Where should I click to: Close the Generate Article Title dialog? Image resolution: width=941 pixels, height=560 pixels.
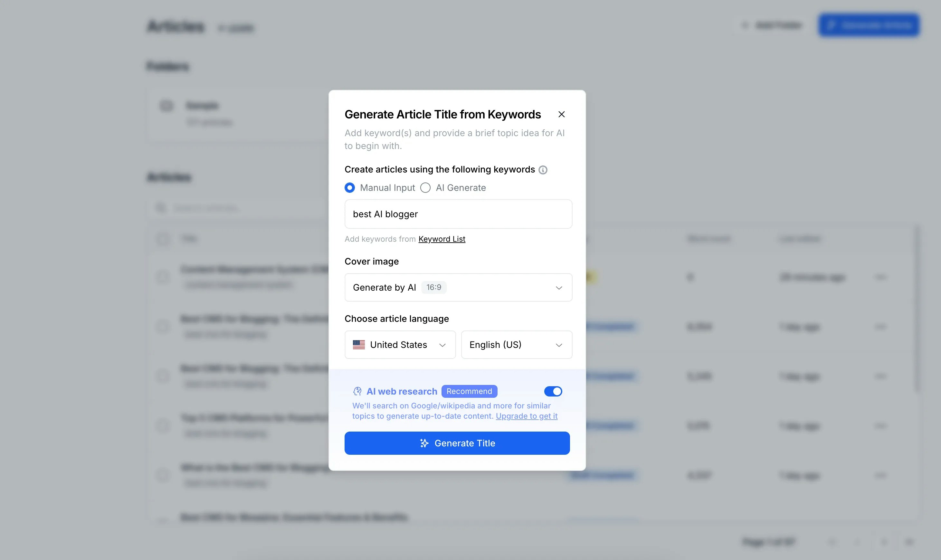(x=562, y=114)
